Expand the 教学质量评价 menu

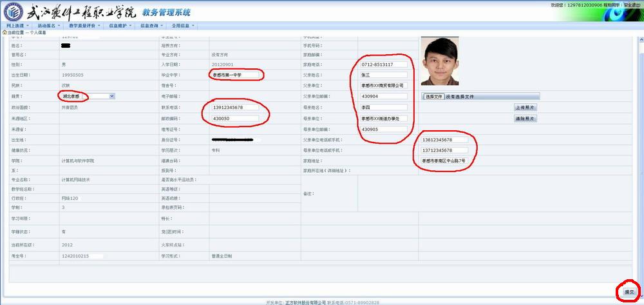pos(84,26)
